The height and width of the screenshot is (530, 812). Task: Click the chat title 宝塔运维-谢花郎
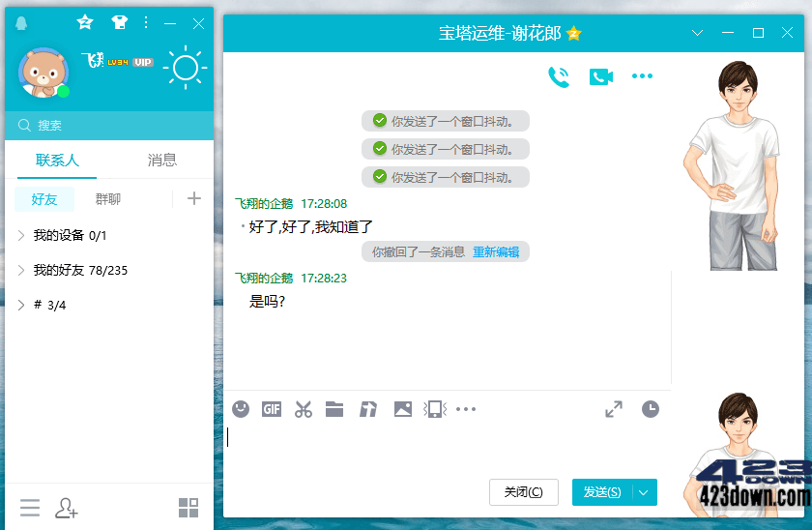(500, 34)
